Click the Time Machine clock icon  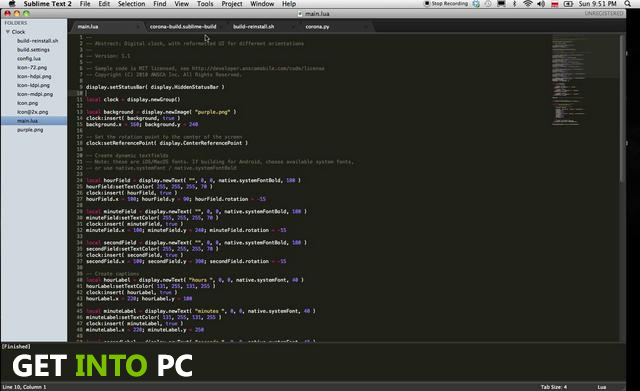point(488,4)
